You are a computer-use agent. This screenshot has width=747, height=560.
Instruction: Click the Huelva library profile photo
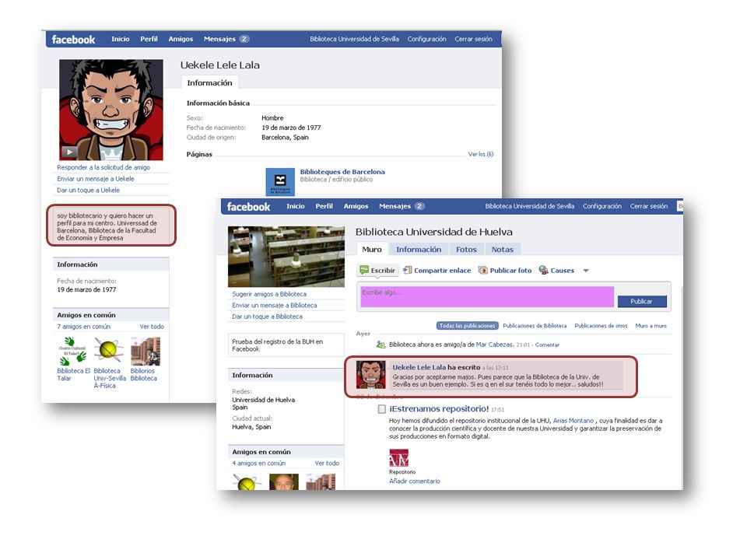[x=286, y=257]
